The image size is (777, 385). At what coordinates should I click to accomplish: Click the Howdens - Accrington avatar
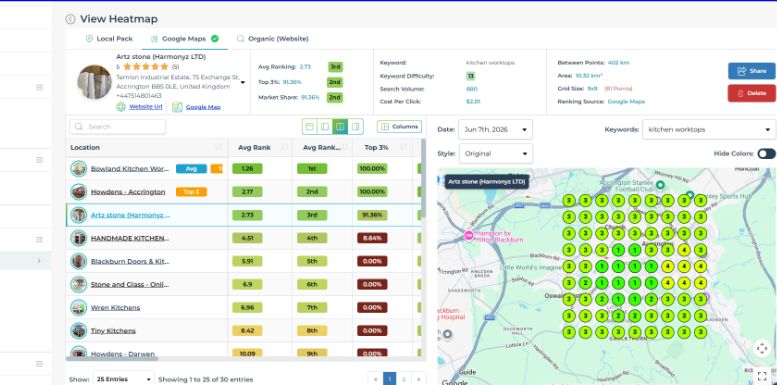click(78, 192)
